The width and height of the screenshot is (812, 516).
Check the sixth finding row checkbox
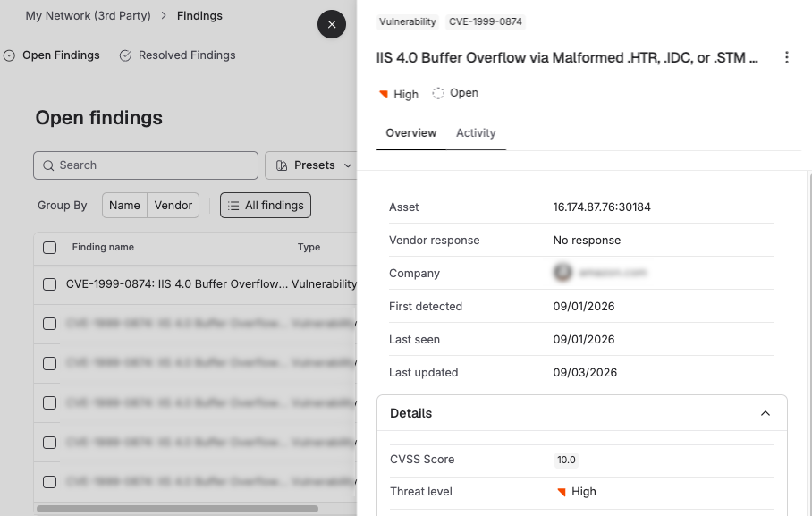[50, 482]
